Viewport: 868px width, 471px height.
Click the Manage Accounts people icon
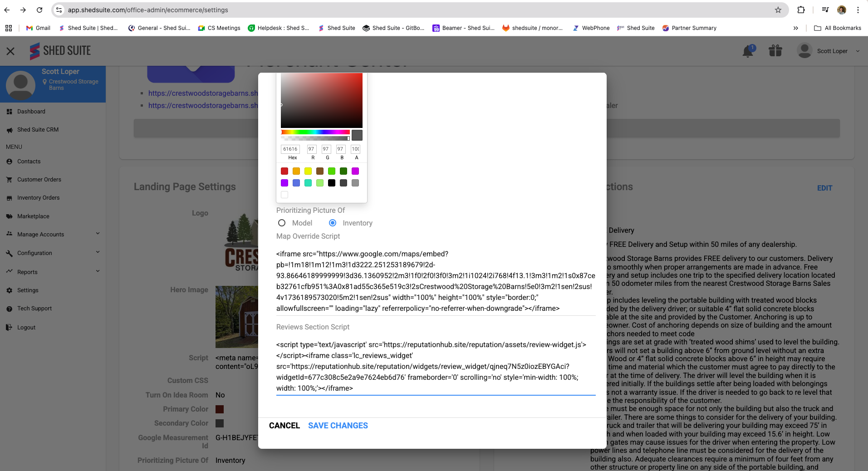(9, 234)
